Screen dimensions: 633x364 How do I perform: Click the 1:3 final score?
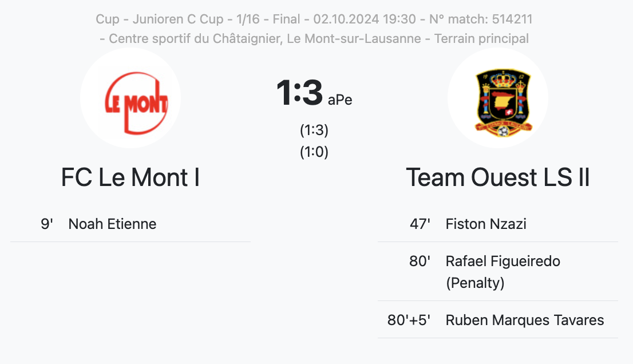pyautogui.click(x=299, y=93)
